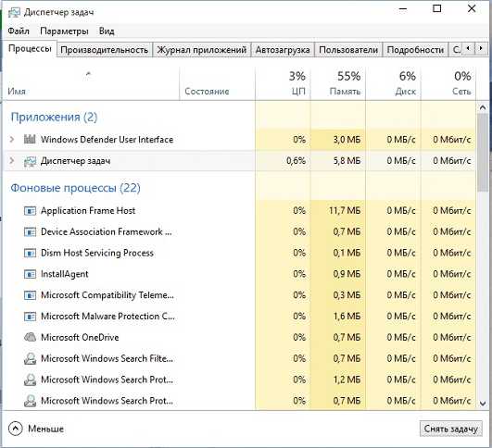Open the Вид menu
This screenshot has width=492, height=448.
(x=107, y=31)
